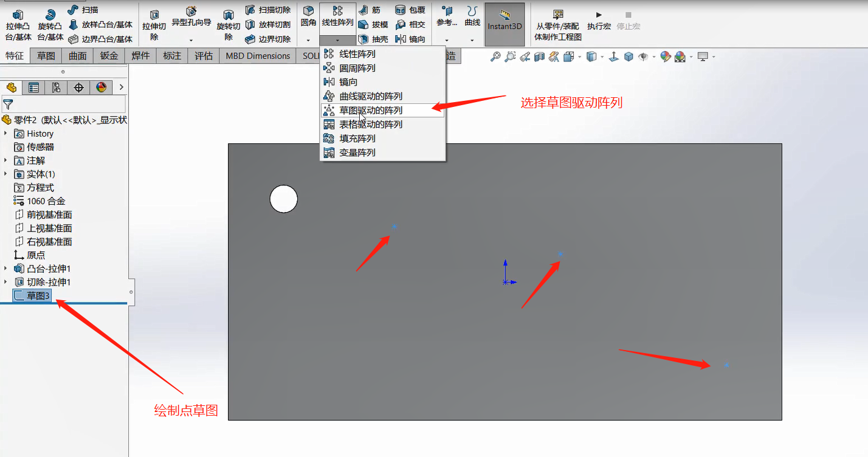Open the 参考 reference geometry tool
This screenshot has height=457, width=868.
point(447,17)
